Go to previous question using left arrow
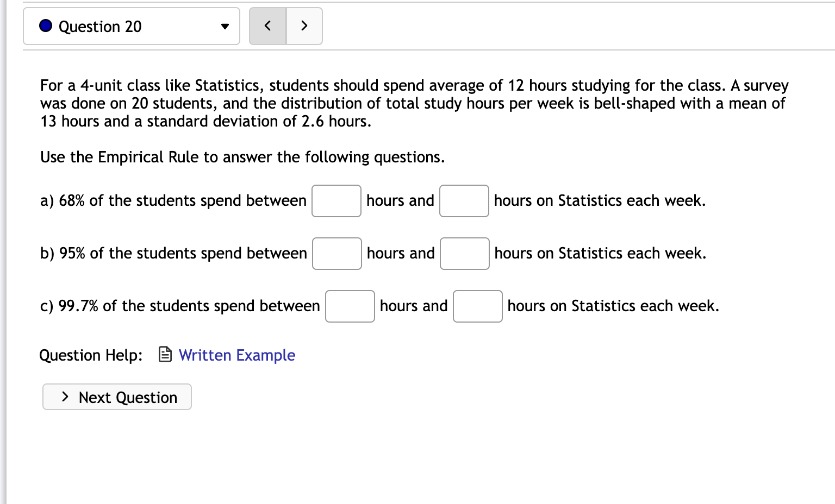Image resolution: width=835 pixels, height=504 pixels. click(x=267, y=26)
